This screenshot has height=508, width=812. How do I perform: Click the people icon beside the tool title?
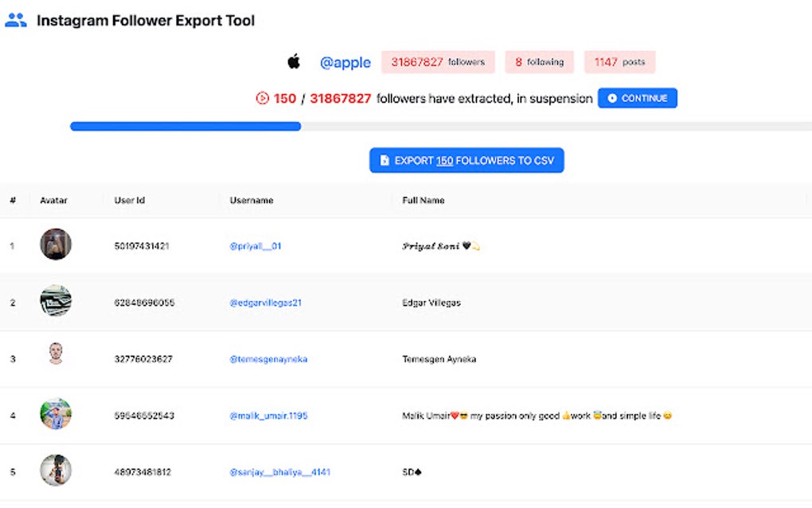(16, 20)
